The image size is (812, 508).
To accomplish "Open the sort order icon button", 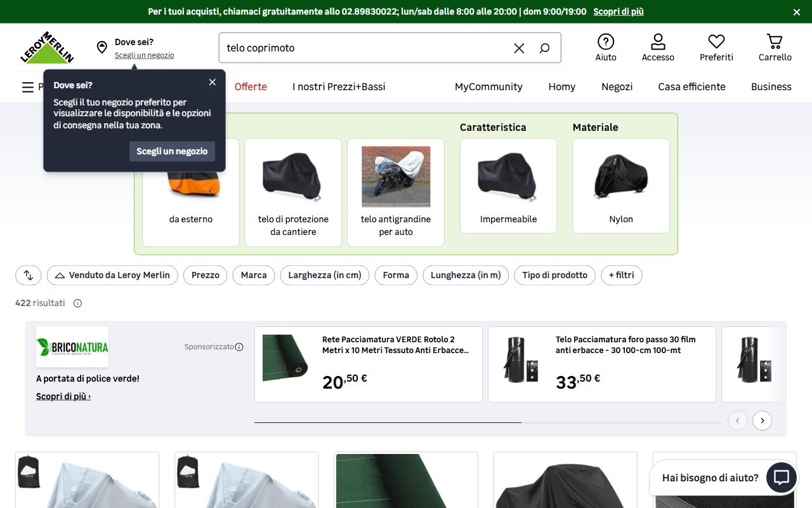I will pos(29,275).
